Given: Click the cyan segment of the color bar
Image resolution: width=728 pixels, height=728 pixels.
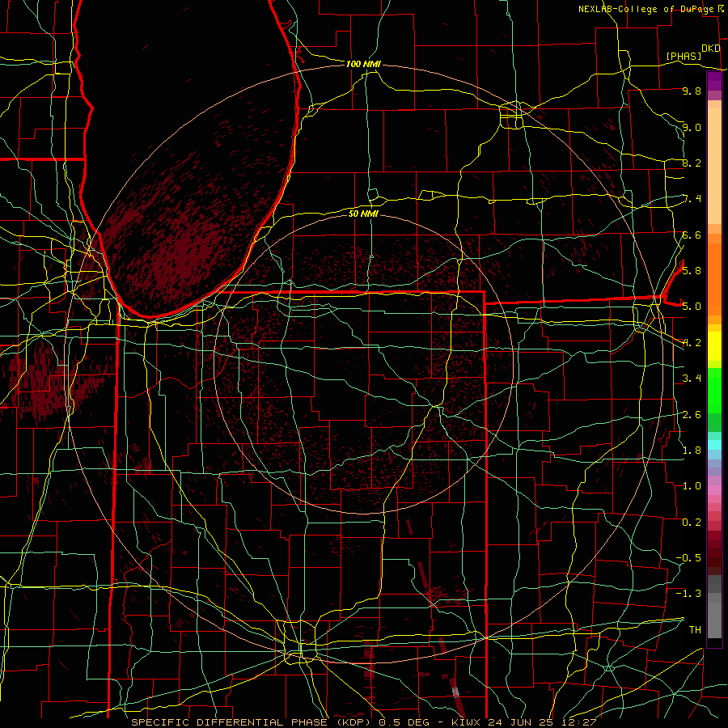Looking at the screenshot, I should [x=714, y=445].
